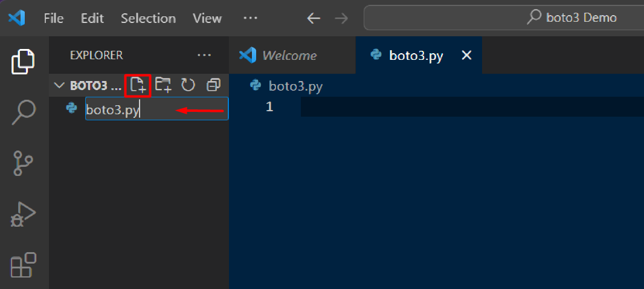Viewport: 644px width, 289px height.
Task: Open the View menu
Action: (207, 18)
